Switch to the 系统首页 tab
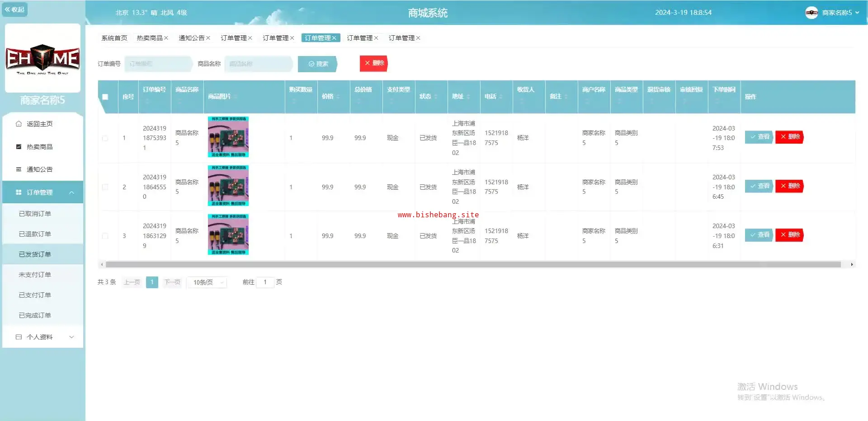Screen dimensions: 868x421 [114, 38]
